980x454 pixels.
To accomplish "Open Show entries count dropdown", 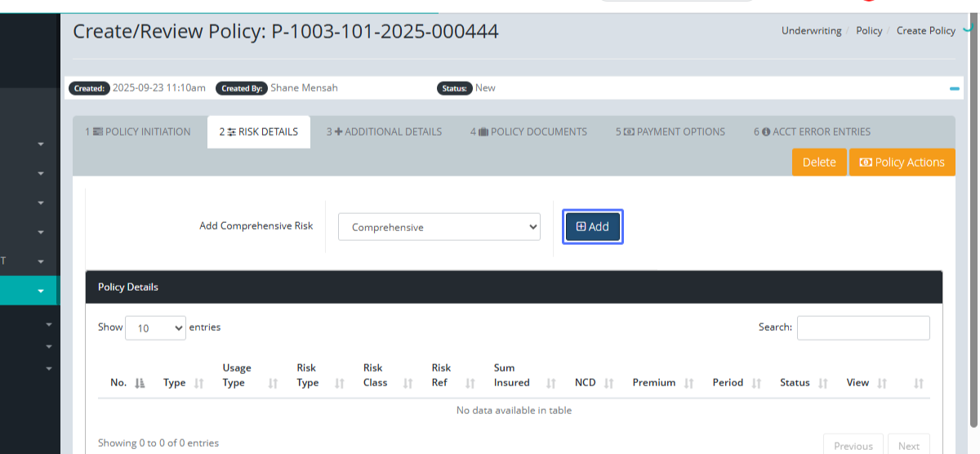I will pos(155,327).
